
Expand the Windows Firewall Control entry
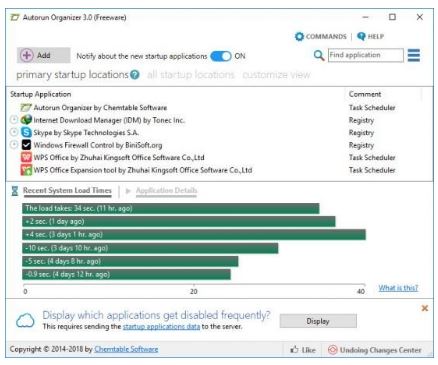pyautogui.click(x=14, y=145)
